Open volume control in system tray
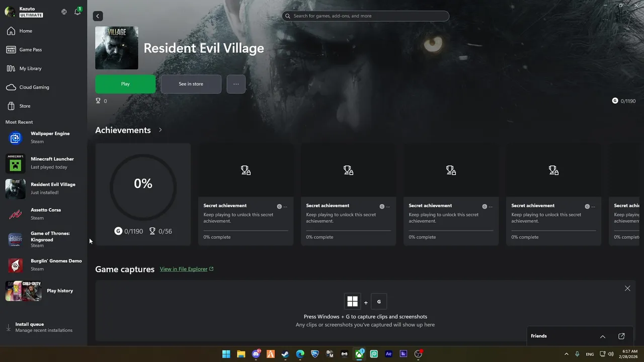The width and height of the screenshot is (644, 362). [611, 354]
